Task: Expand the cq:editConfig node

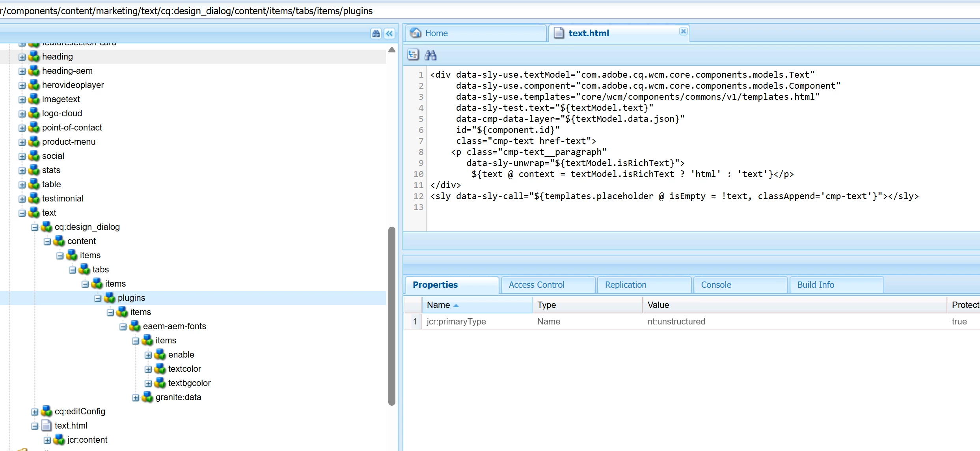Action: tap(35, 412)
